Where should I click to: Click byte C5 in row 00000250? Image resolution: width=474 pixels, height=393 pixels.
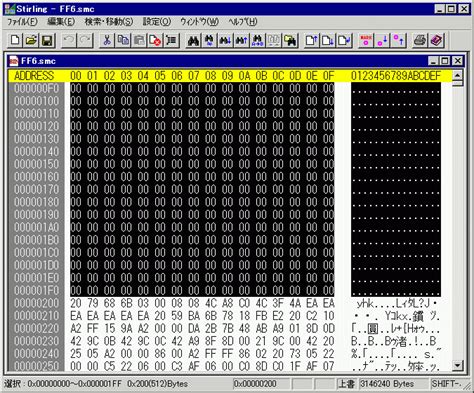tap(109, 366)
